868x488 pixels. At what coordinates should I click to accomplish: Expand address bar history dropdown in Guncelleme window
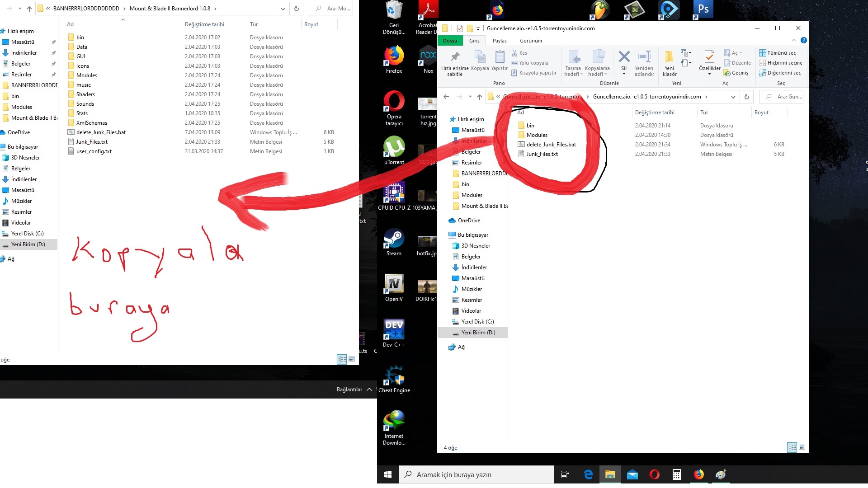(x=733, y=97)
